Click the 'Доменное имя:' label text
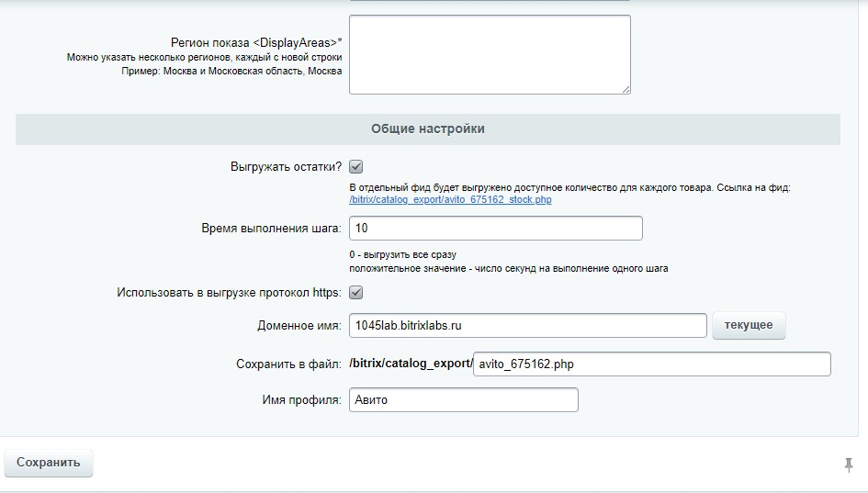 point(299,326)
